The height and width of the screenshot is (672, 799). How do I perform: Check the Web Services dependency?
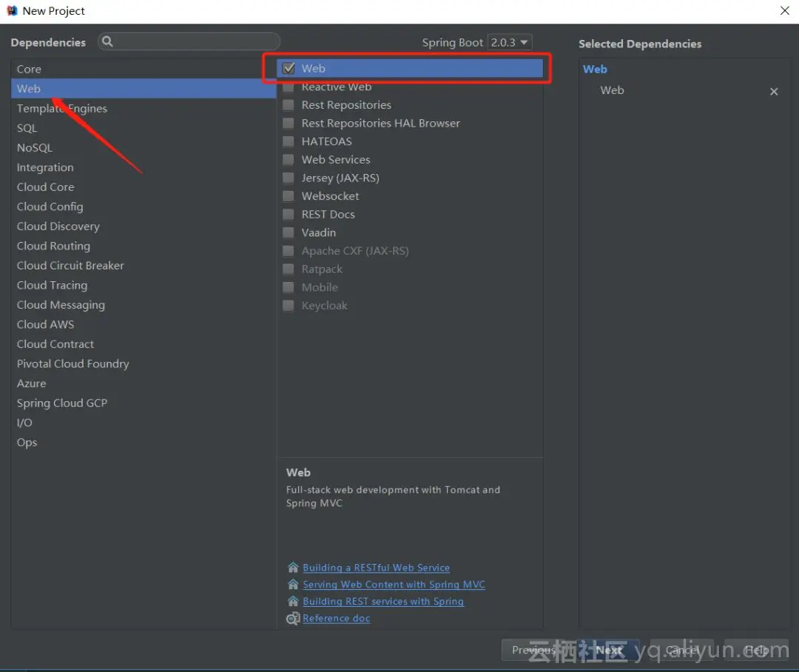click(289, 160)
